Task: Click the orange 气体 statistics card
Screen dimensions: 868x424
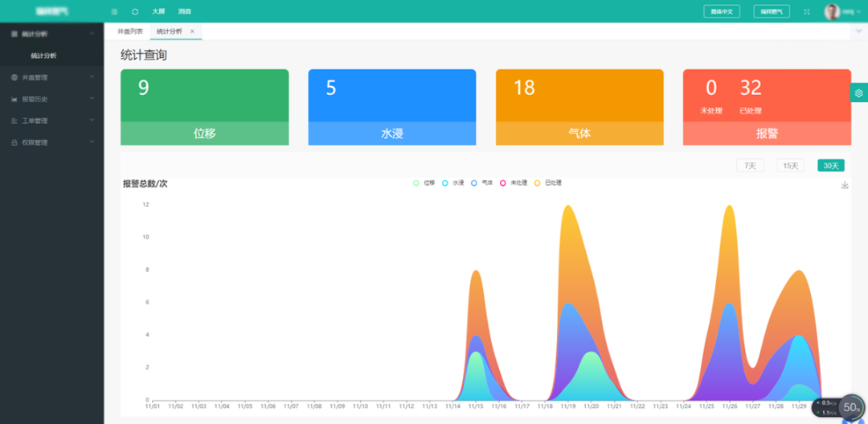Action: coord(579,106)
